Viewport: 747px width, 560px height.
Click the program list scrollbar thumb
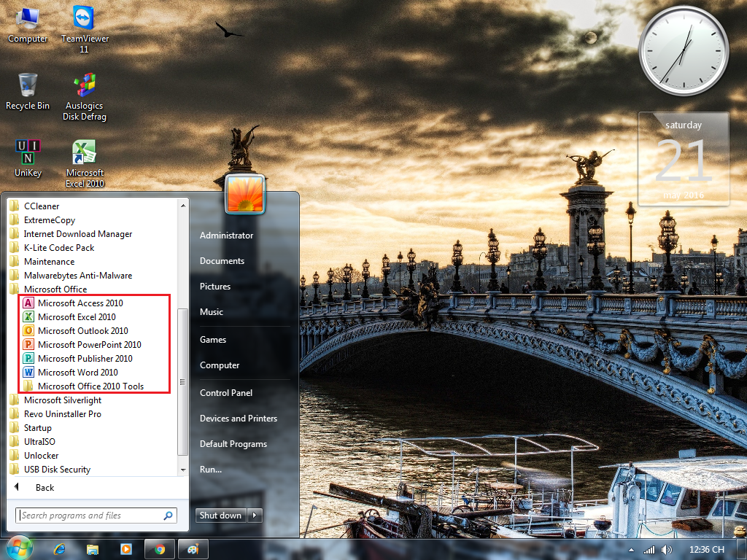(x=182, y=382)
